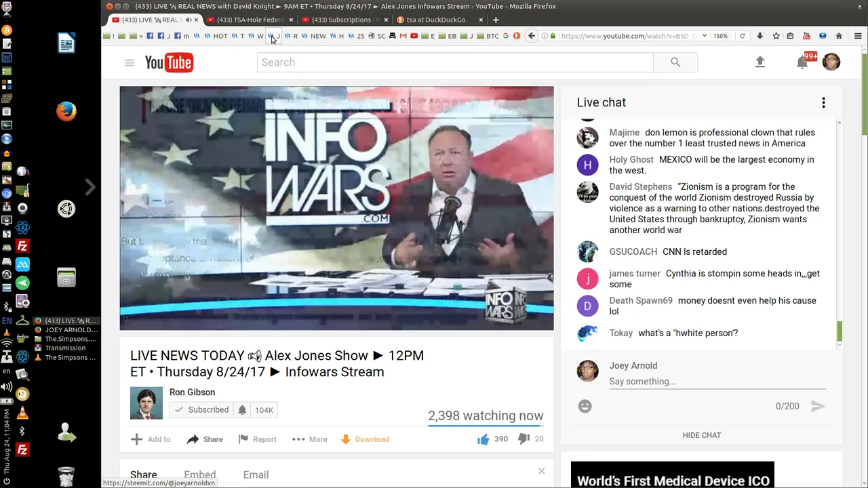868x488 pixels.
Task: Select the Embed tab in share panel
Action: point(200,475)
